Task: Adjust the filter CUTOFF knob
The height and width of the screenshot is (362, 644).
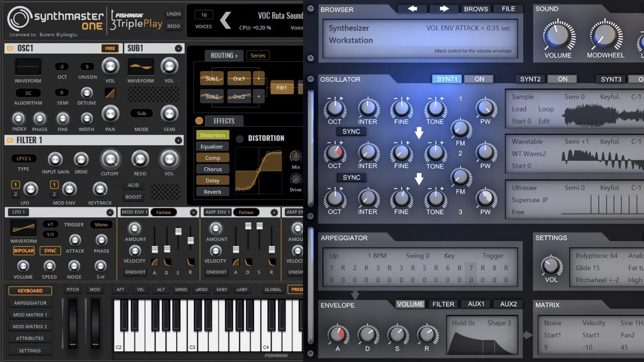Action: (x=110, y=160)
